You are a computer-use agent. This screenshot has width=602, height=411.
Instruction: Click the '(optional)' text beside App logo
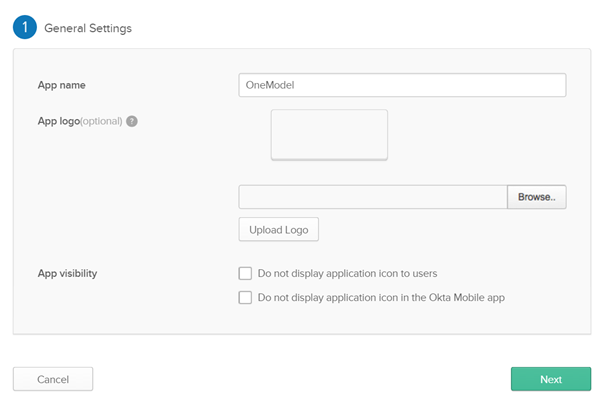click(x=101, y=121)
